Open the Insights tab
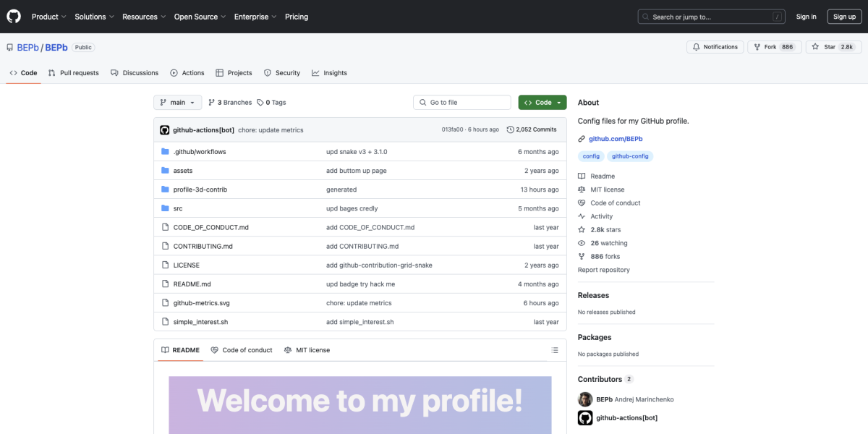The width and height of the screenshot is (868, 434). (329, 73)
